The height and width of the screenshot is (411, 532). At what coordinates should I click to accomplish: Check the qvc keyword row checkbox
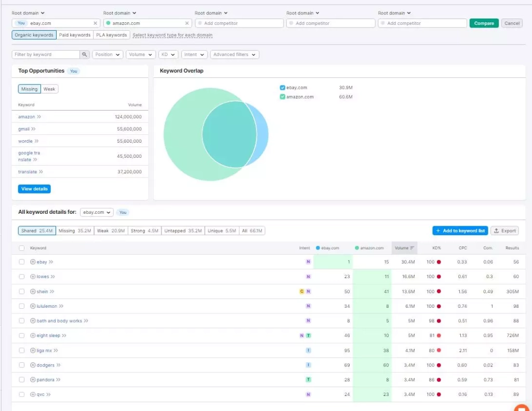pos(22,394)
